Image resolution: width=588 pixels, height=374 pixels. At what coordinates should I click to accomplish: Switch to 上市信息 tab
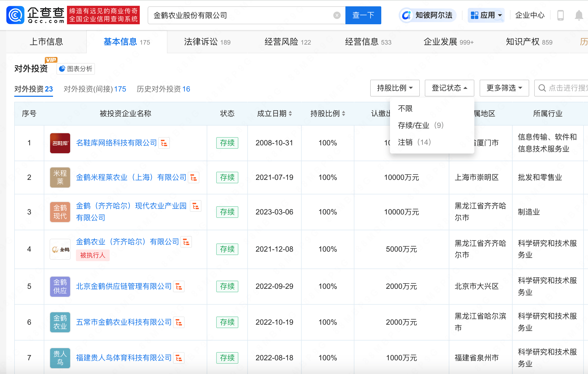point(46,42)
